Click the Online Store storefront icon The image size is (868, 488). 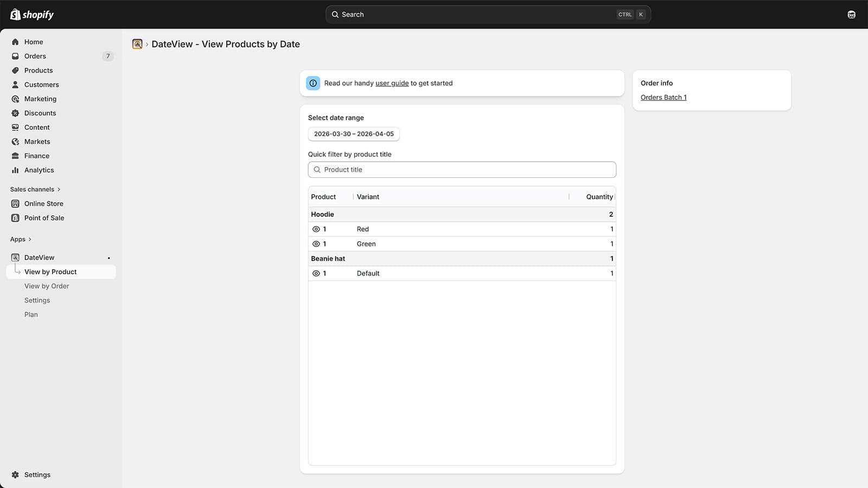15,203
